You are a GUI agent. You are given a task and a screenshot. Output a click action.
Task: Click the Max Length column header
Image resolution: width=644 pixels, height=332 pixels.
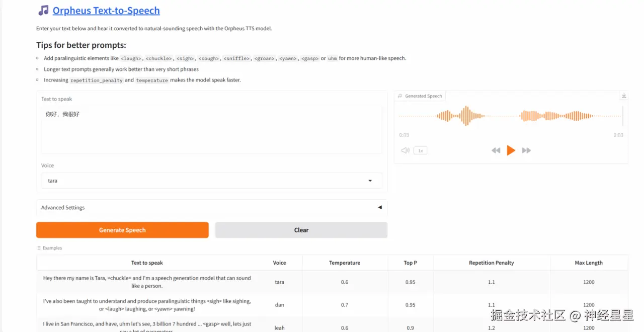click(x=589, y=263)
